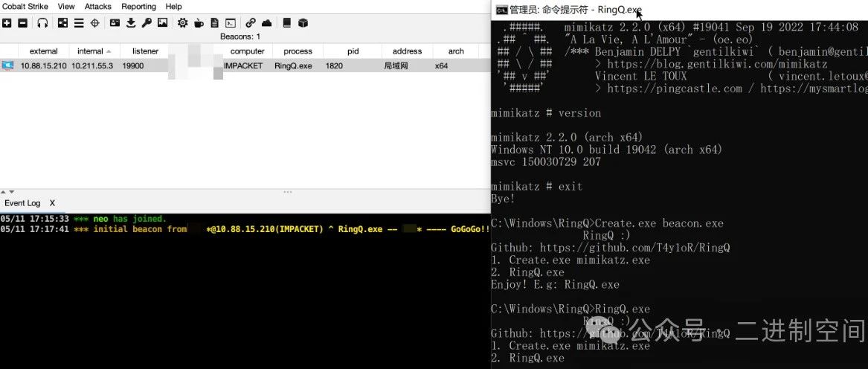Open the Credentials card icon

tap(115, 23)
